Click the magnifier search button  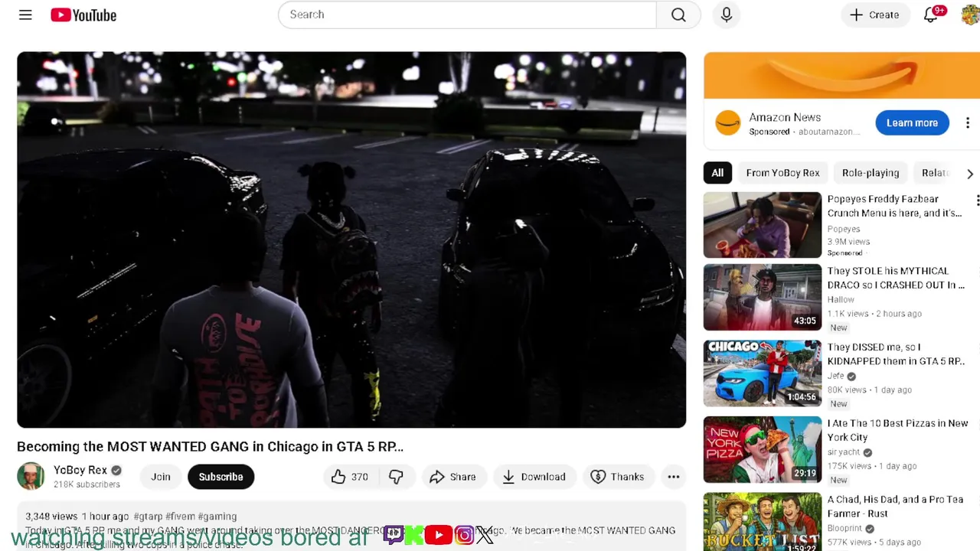pos(678,15)
